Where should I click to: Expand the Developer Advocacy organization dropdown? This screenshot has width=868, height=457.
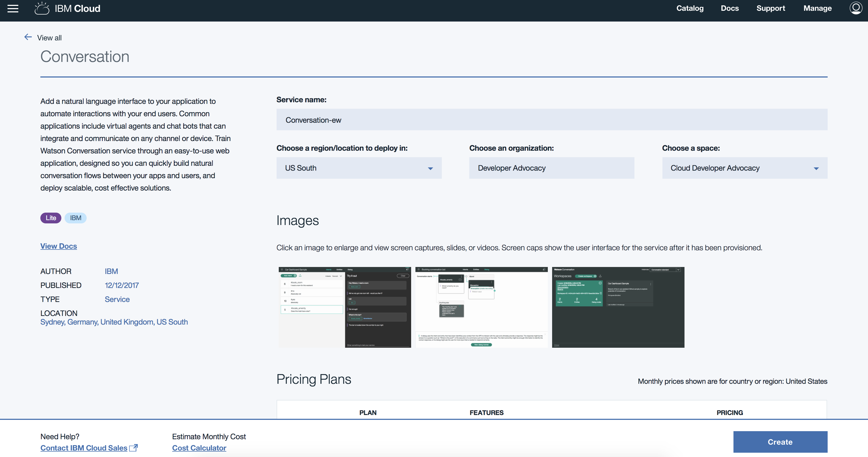point(552,168)
